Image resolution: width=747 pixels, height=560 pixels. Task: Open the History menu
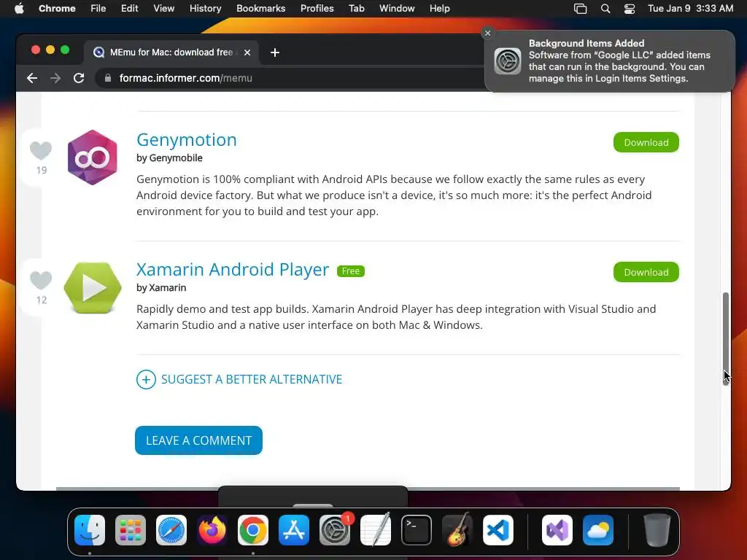205,9
